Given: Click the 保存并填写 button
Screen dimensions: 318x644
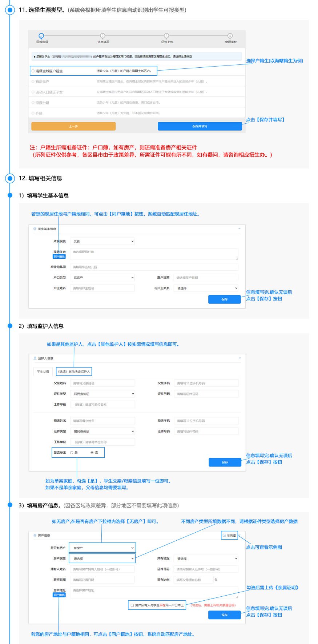Looking at the screenshot, I should click(200, 126).
